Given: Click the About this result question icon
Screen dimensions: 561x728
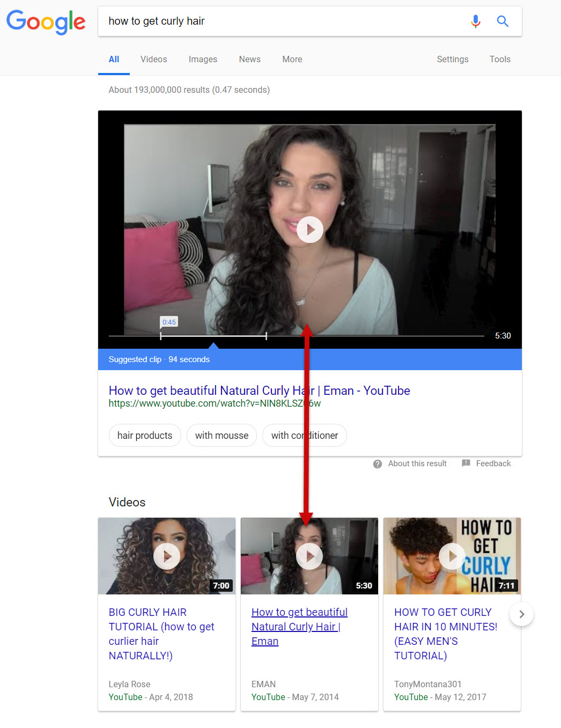Looking at the screenshot, I should click(378, 464).
